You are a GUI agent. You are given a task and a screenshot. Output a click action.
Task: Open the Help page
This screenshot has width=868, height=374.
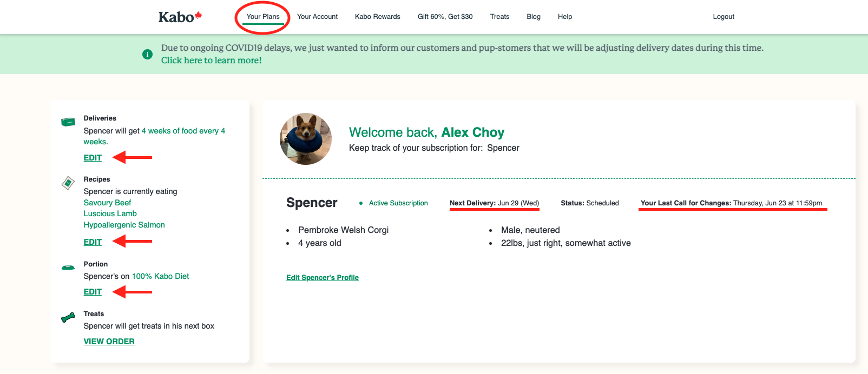pos(565,17)
